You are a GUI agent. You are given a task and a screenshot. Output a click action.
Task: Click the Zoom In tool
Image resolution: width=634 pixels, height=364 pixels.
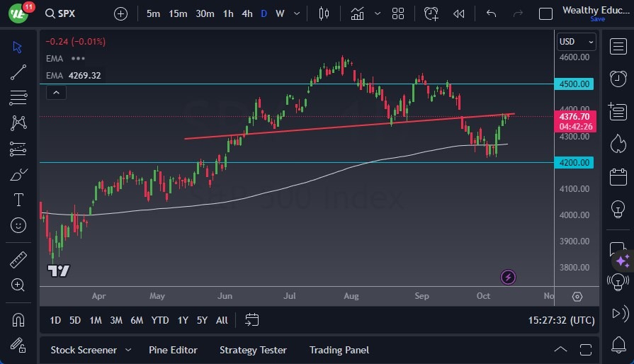[18, 285]
